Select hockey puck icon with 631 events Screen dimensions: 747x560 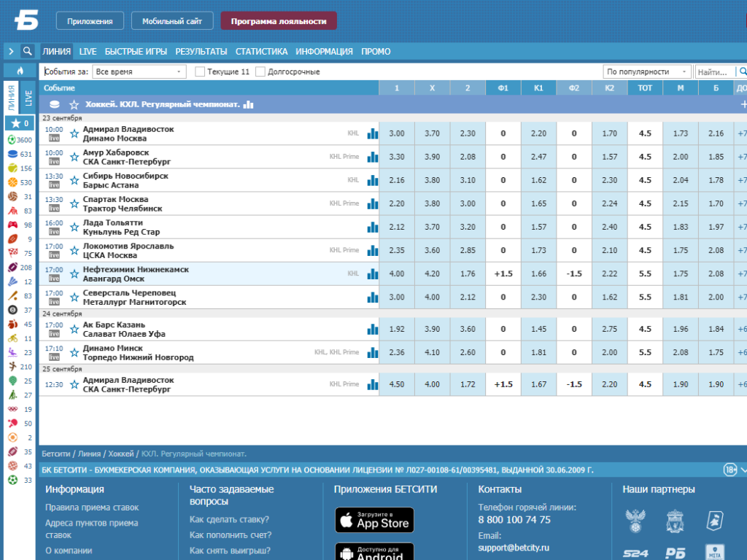point(13,154)
